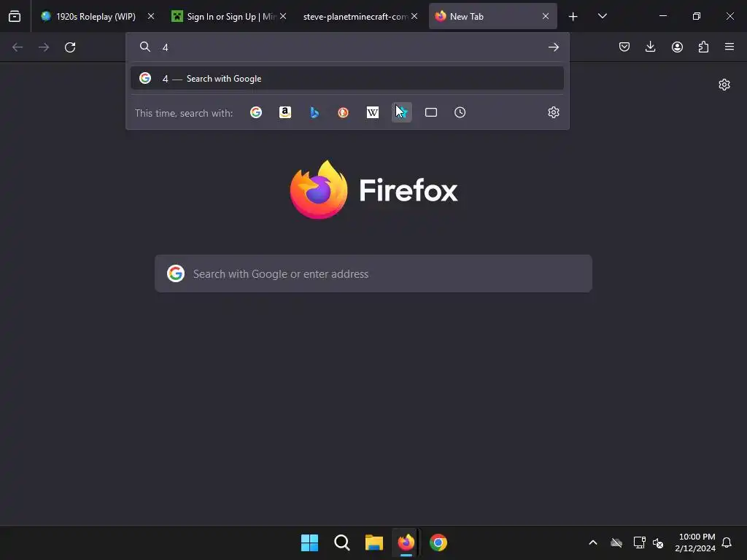Show hidden system tray icons
This screenshot has height=560, width=747.
click(x=593, y=542)
